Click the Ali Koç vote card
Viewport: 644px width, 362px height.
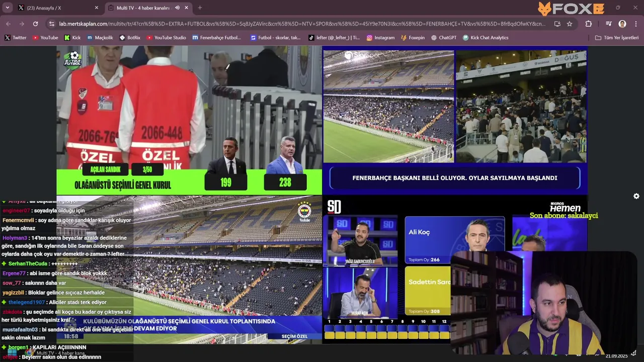coord(454,240)
